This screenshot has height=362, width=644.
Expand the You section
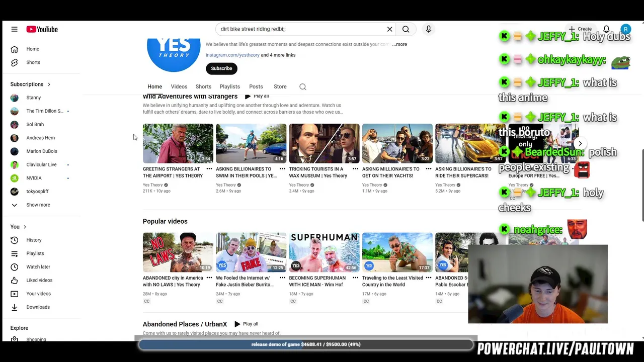pyautogui.click(x=18, y=227)
